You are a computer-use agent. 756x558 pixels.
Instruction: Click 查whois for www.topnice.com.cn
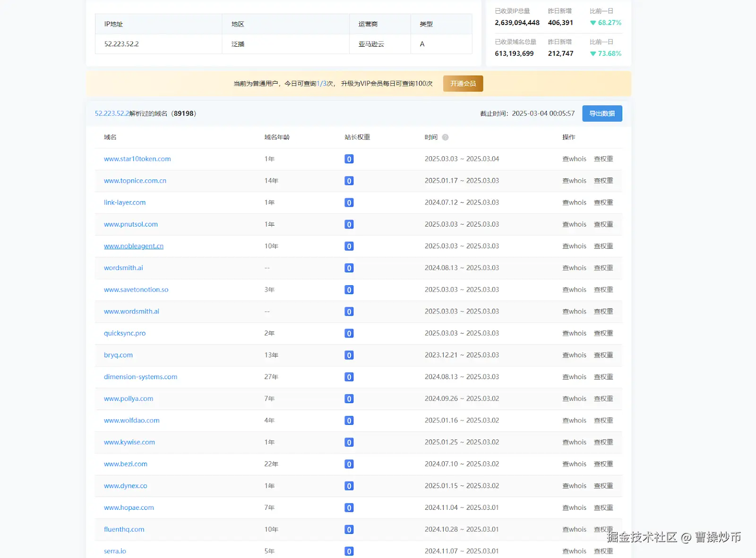tap(574, 181)
